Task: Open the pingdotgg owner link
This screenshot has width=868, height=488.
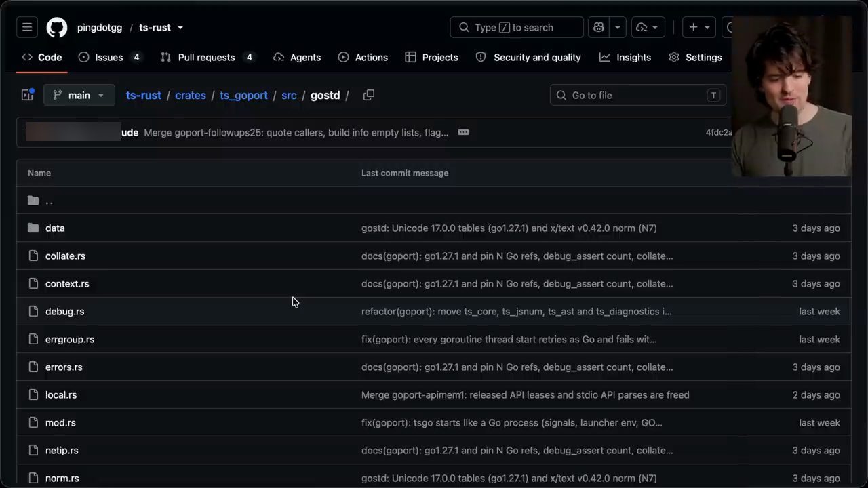Action: coord(100,28)
